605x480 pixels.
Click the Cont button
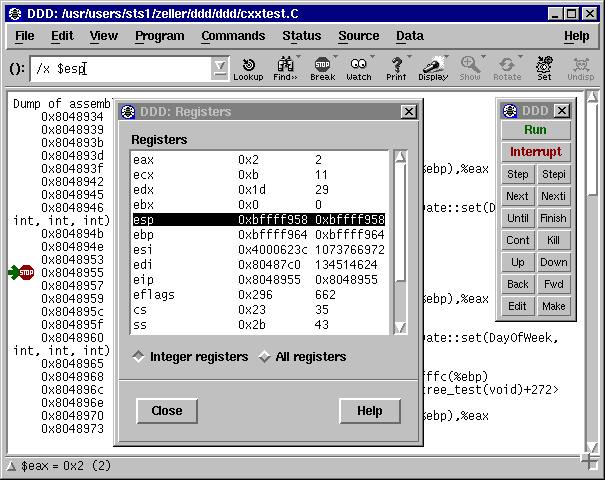[517, 240]
